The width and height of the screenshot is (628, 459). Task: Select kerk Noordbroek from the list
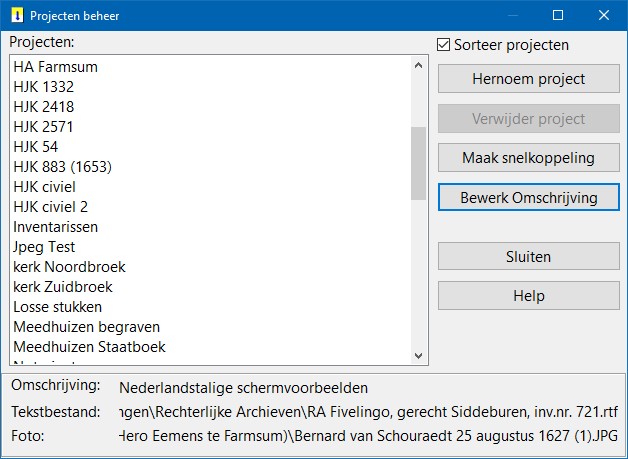tap(69, 267)
